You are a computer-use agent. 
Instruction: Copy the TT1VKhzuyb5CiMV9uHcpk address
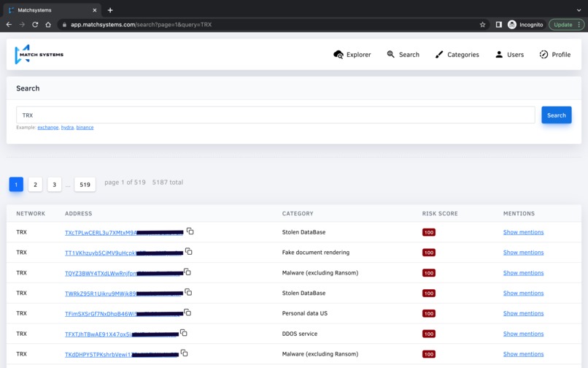189,251
